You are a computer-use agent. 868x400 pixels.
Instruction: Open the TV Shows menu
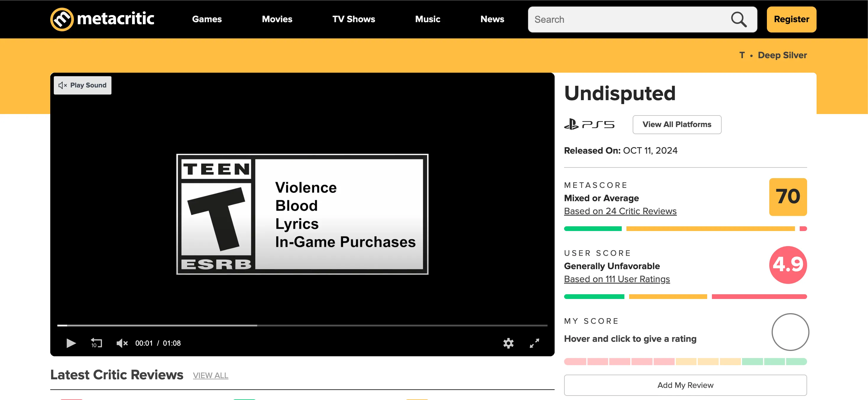tap(354, 19)
